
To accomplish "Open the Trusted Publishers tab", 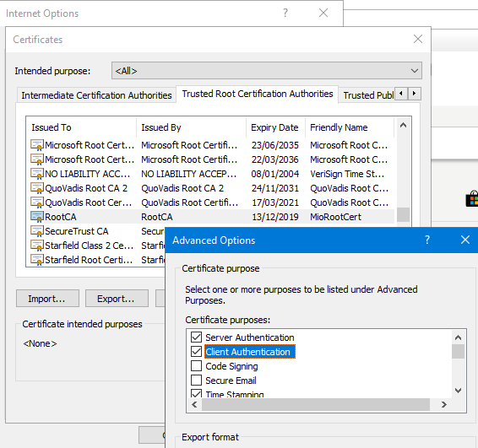I will tap(368, 95).
